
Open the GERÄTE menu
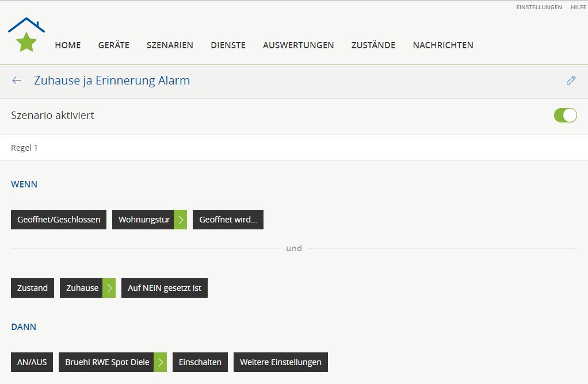[x=113, y=45]
